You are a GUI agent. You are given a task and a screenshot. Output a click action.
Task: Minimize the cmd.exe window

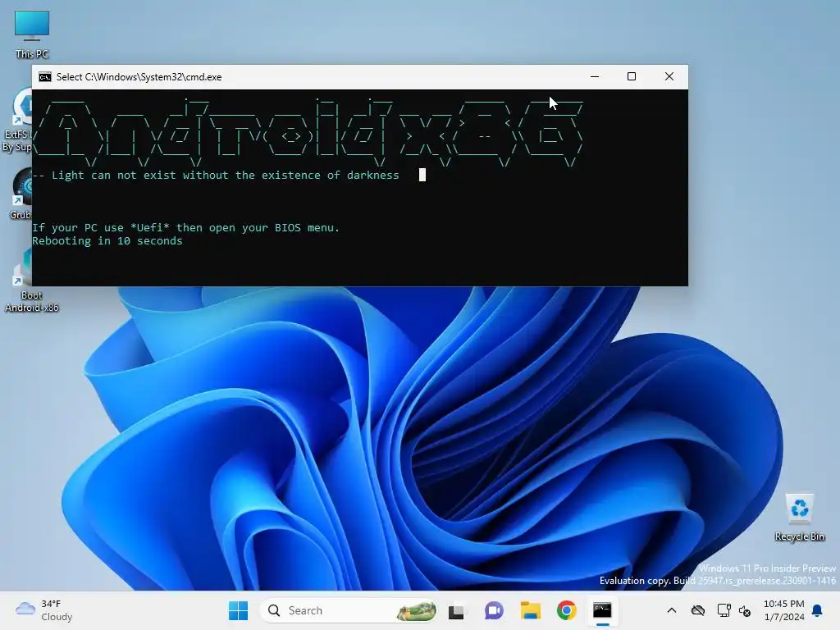(595, 76)
